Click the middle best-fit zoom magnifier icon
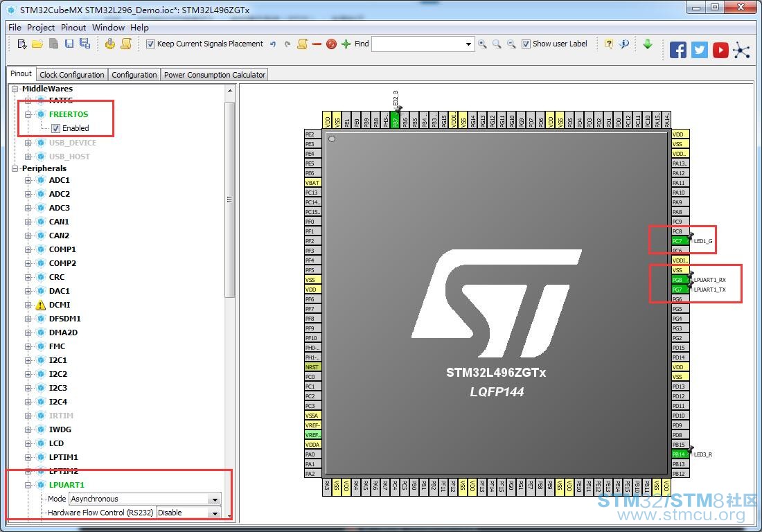This screenshot has width=762, height=532. [497, 44]
